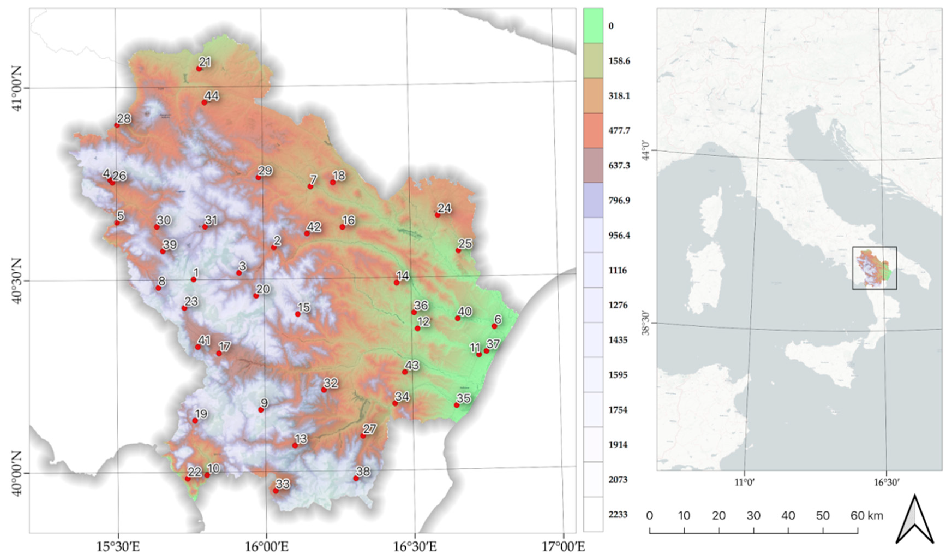Click the red dot numbered 42
Screen dimensions: 952x560
coord(307,234)
